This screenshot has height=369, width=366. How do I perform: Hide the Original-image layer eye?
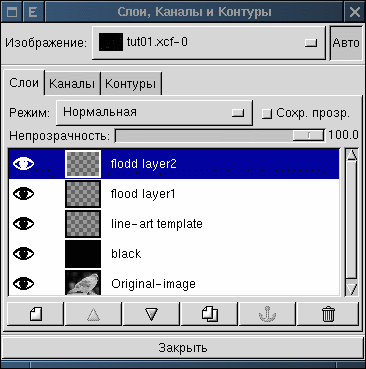(x=23, y=284)
